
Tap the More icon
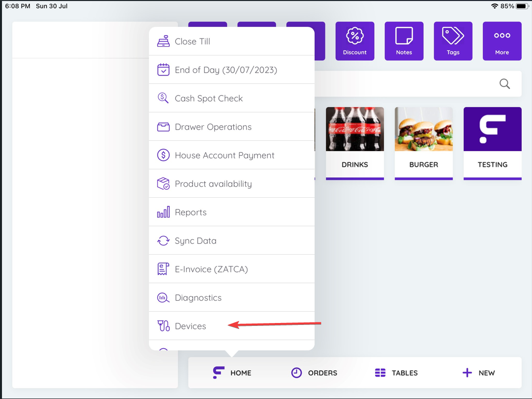pyautogui.click(x=502, y=41)
